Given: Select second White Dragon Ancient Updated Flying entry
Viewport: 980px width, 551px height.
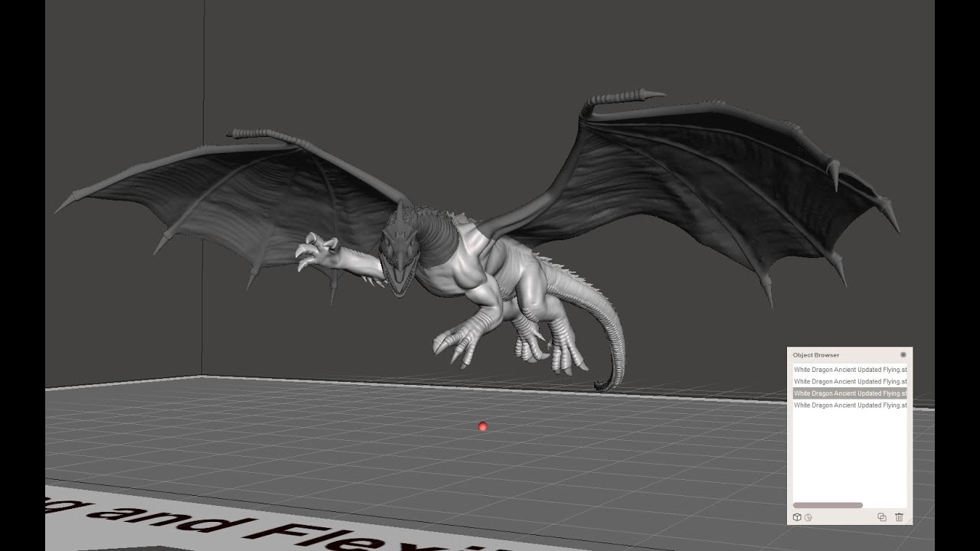Looking at the screenshot, I should pyautogui.click(x=850, y=381).
